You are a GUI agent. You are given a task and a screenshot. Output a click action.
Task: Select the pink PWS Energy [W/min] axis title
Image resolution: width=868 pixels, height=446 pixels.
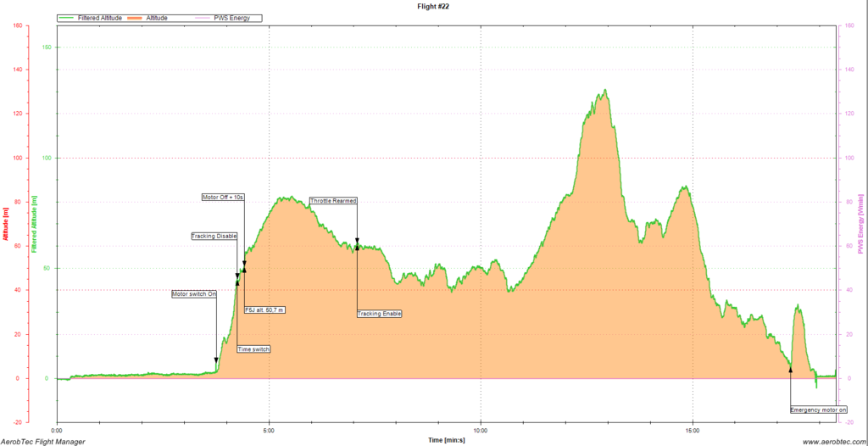860,226
